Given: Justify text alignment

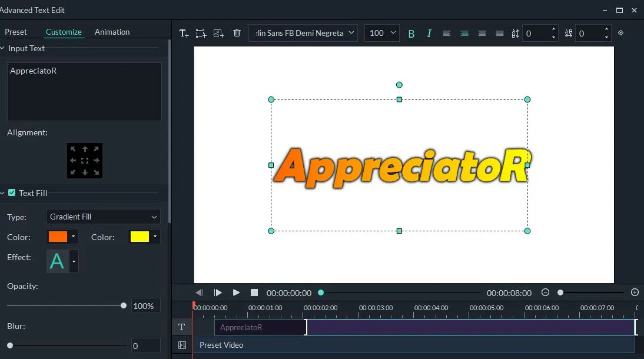Looking at the screenshot, I should click(x=499, y=34).
